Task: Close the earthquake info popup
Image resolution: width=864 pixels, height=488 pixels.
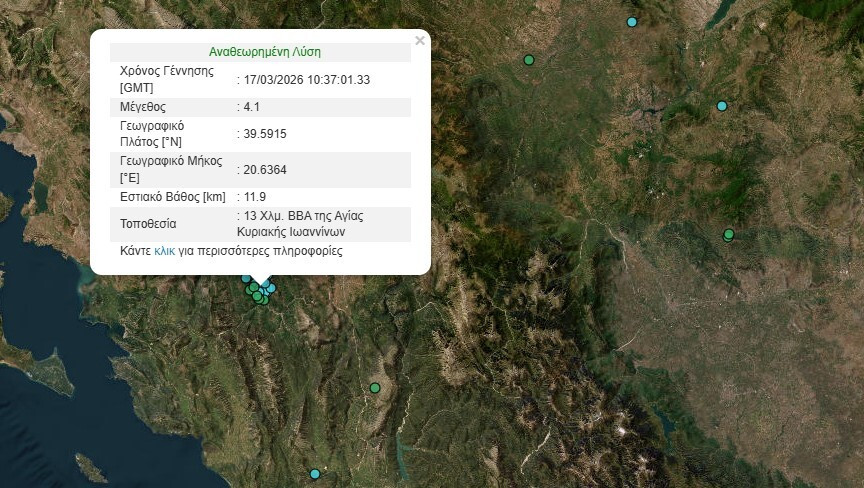Action: 420,41
